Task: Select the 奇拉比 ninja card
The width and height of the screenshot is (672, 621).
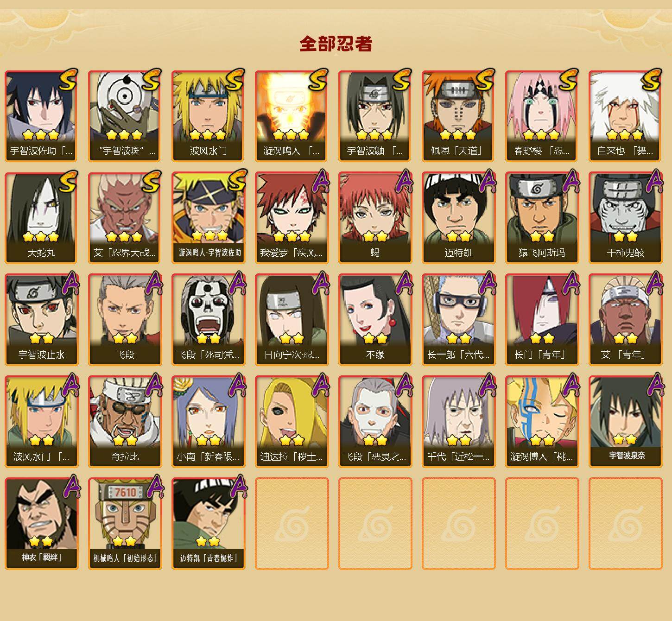Action: pyautogui.click(x=125, y=422)
